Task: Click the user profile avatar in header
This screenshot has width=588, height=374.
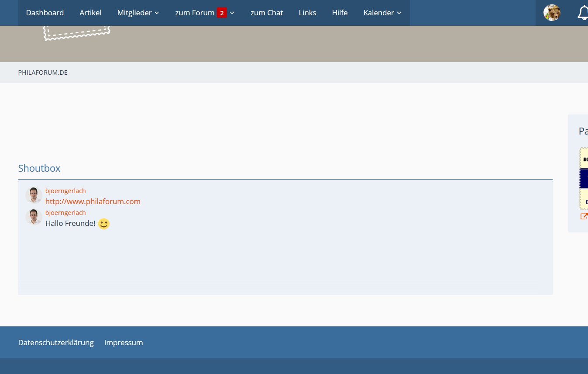Action: (552, 13)
